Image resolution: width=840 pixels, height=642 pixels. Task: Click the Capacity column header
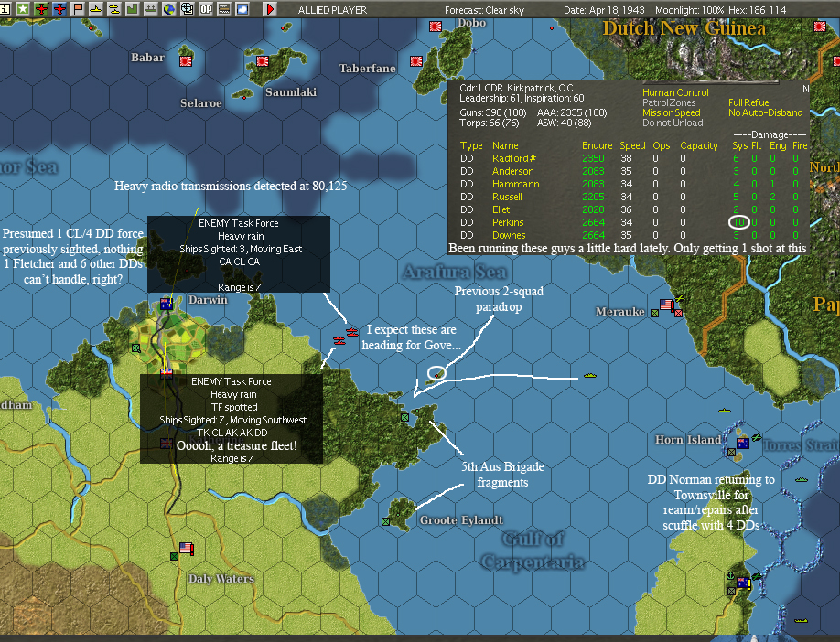pyautogui.click(x=699, y=145)
